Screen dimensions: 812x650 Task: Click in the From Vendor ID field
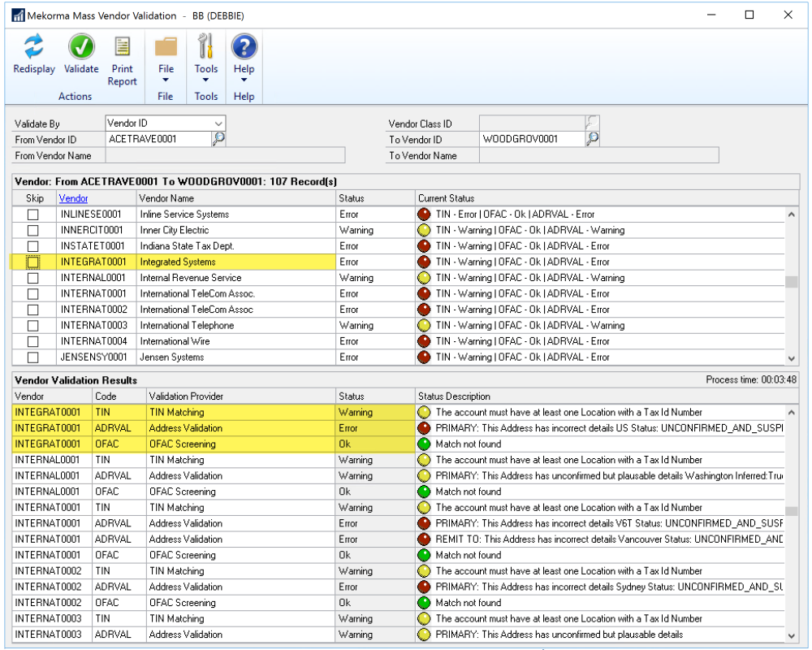tap(158, 139)
